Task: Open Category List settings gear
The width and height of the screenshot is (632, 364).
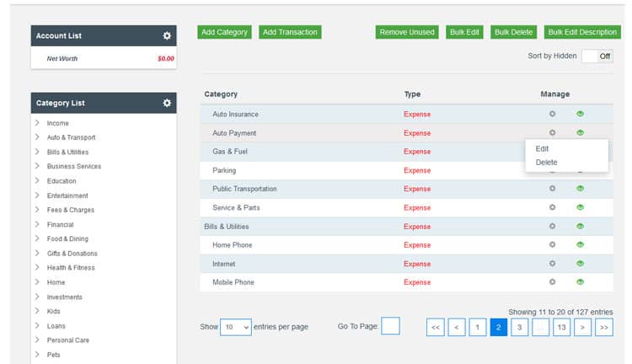Action: pyautogui.click(x=167, y=103)
